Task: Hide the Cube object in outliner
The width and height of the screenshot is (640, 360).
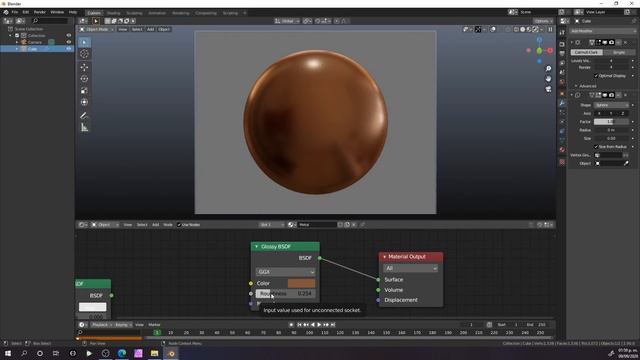Action: (69, 49)
